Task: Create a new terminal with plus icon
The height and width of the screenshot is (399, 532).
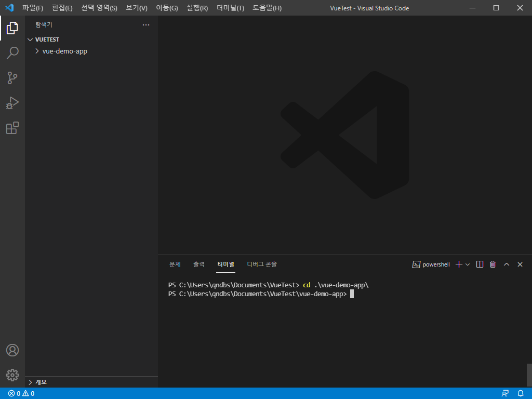Action: [x=459, y=264]
